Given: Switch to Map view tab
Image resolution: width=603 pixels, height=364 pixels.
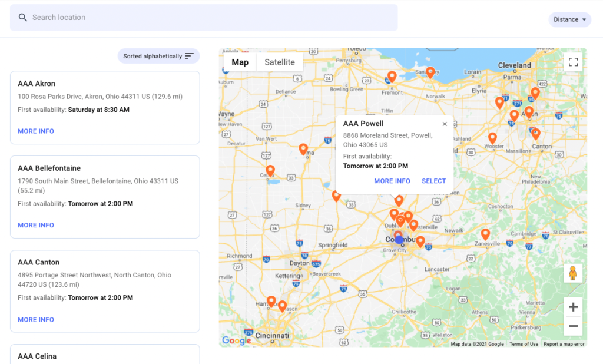Looking at the screenshot, I should [240, 62].
